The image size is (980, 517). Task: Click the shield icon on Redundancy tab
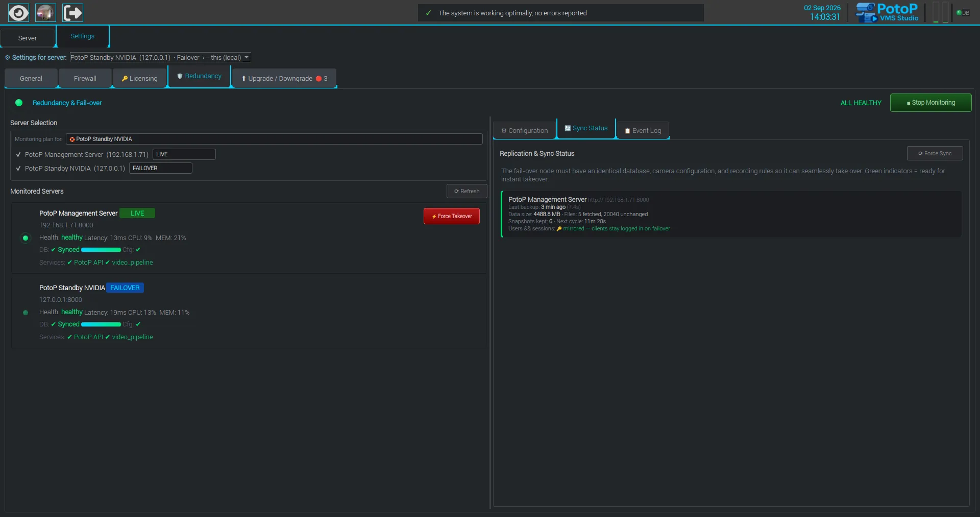tap(180, 76)
